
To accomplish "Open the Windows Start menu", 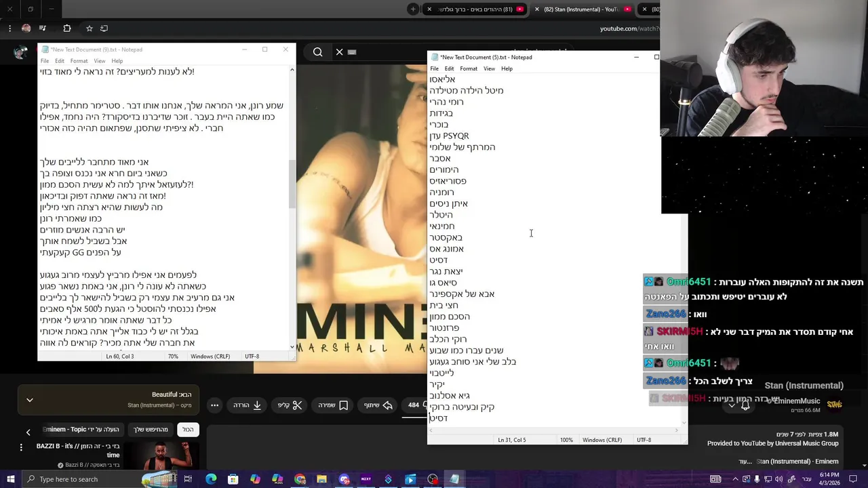I will pos(10,479).
